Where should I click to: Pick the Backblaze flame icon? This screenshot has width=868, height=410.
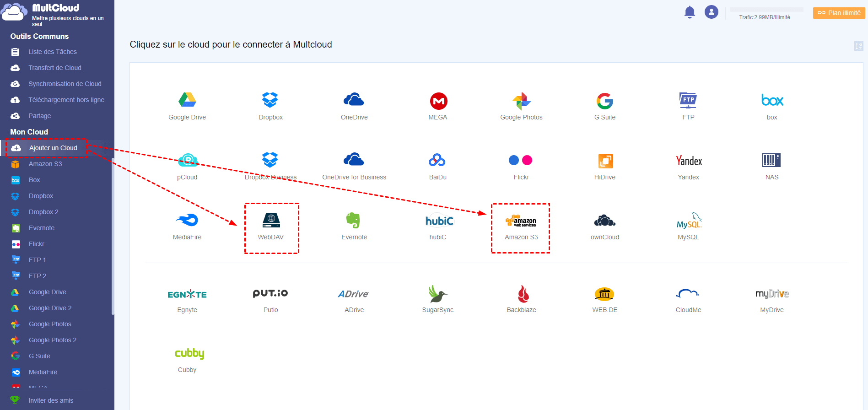pyautogui.click(x=523, y=294)
